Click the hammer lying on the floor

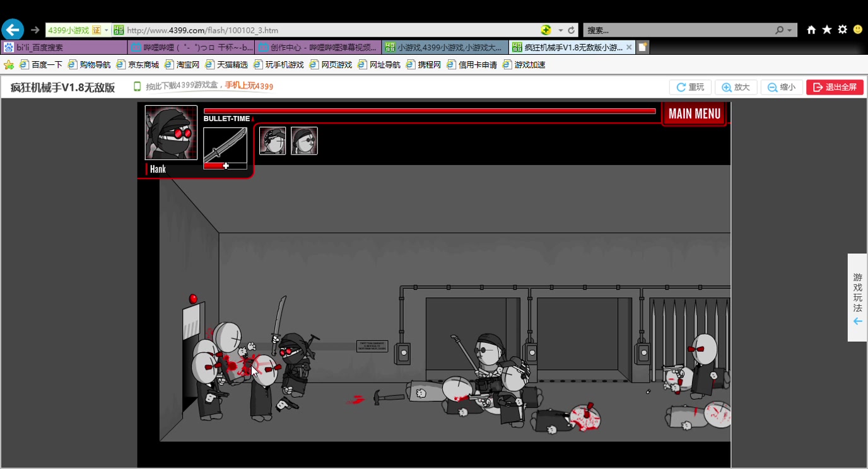coord(388,397)
